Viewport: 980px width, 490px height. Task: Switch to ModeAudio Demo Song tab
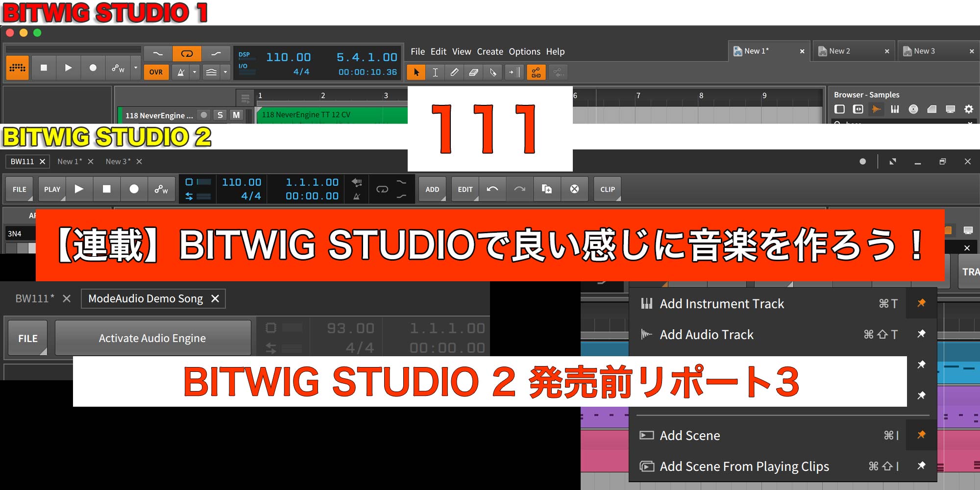click(x=153, y=298)
